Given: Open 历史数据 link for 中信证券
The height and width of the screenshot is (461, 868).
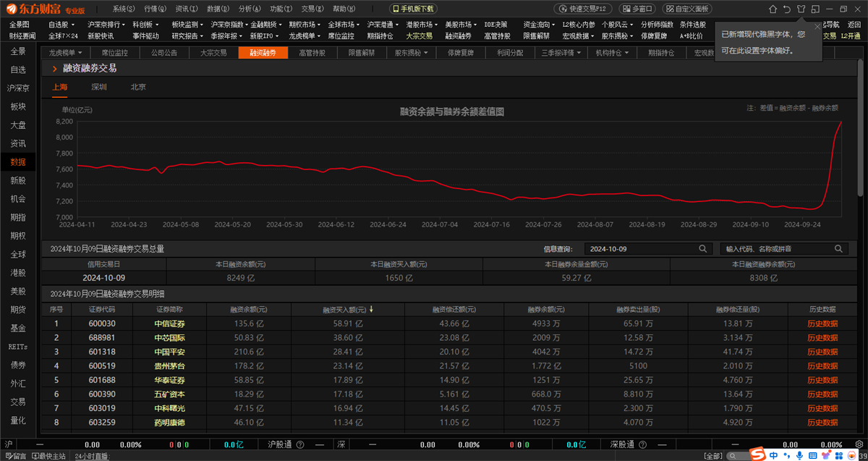Looking at the screenshot, I should pos(822,323).
